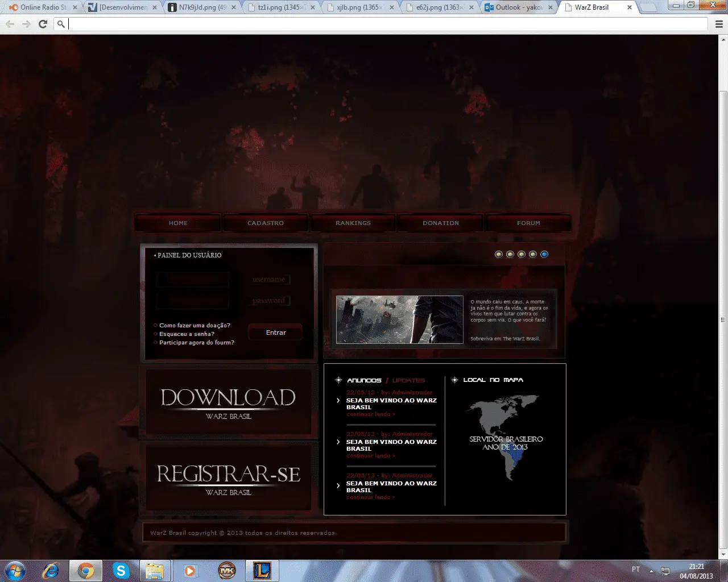
Task: Click the scrollbar down arrow
Action: point(723,555)
